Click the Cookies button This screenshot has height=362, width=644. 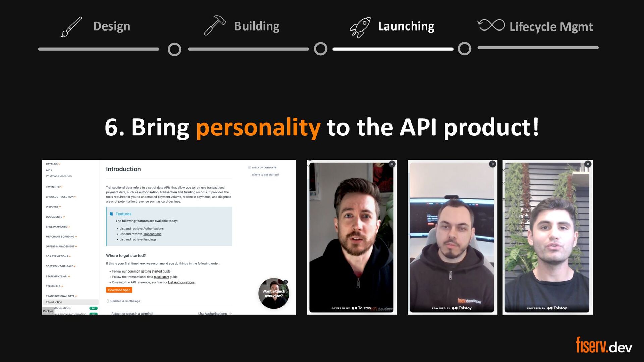tap(48, 311)
